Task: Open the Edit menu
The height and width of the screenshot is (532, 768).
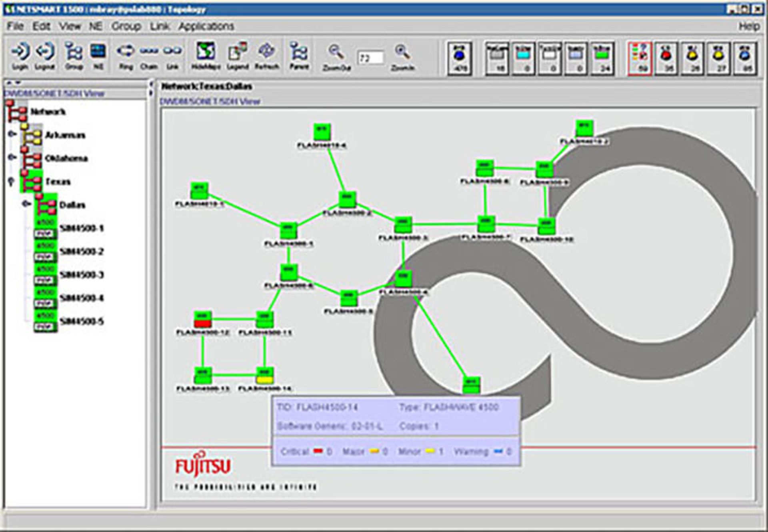Action: click(x=41, y=26)
